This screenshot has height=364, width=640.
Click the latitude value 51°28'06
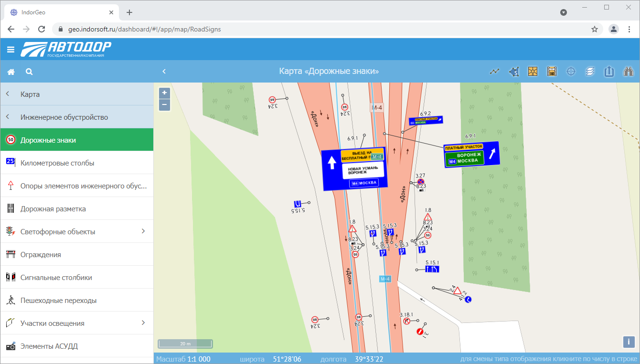287,359
